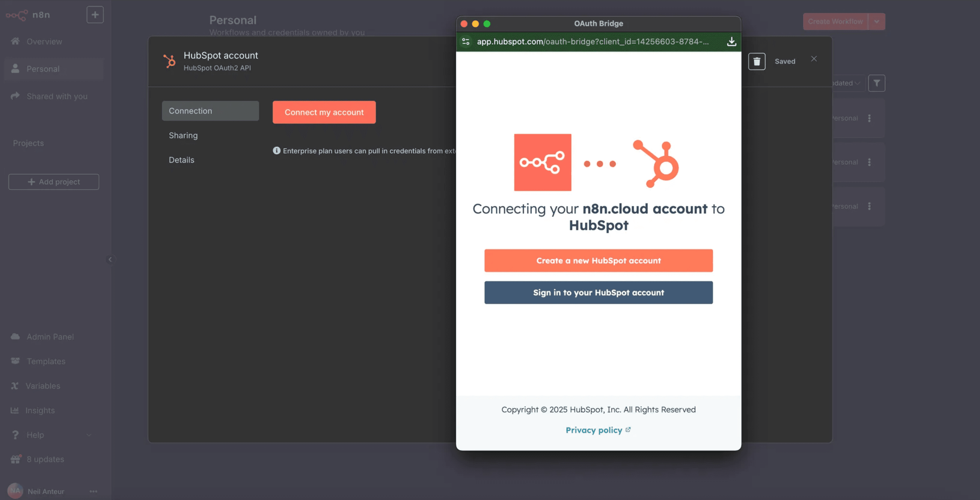Viewport: 980px width, 500px height.
Task: Click Connect my account button
Action: click(x=324, y=112)
